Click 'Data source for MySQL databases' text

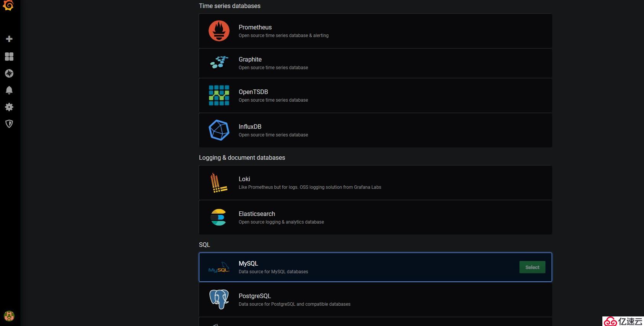(x=273, y=272)
